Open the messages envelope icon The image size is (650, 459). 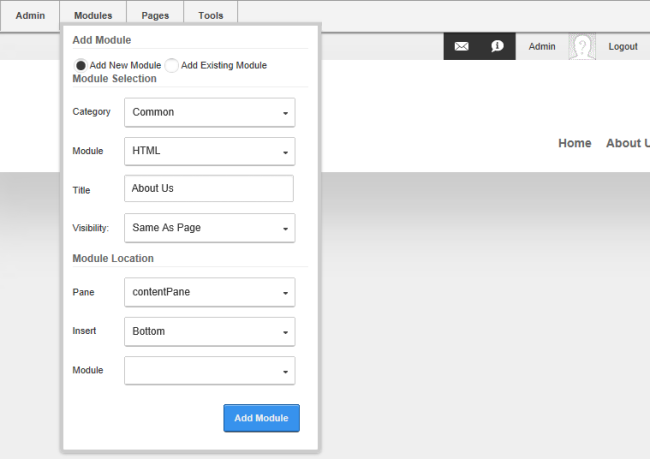(x=461, y=46)
